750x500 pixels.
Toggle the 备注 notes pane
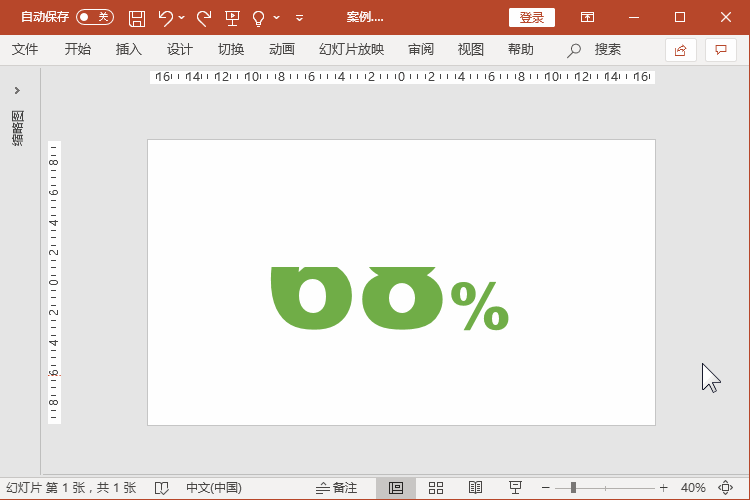[336, 488]
